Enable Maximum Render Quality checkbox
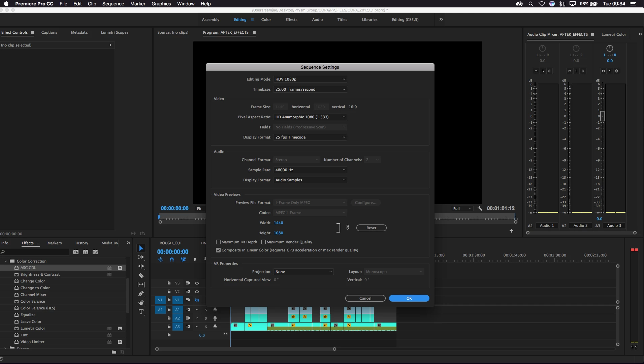Image resolution: width=644 pixels, height=364 pixels. click(x=263, y=242)
